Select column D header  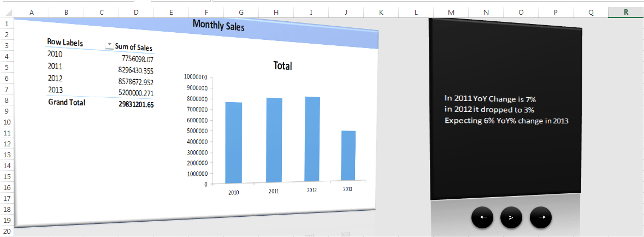[x=136, y=13]
